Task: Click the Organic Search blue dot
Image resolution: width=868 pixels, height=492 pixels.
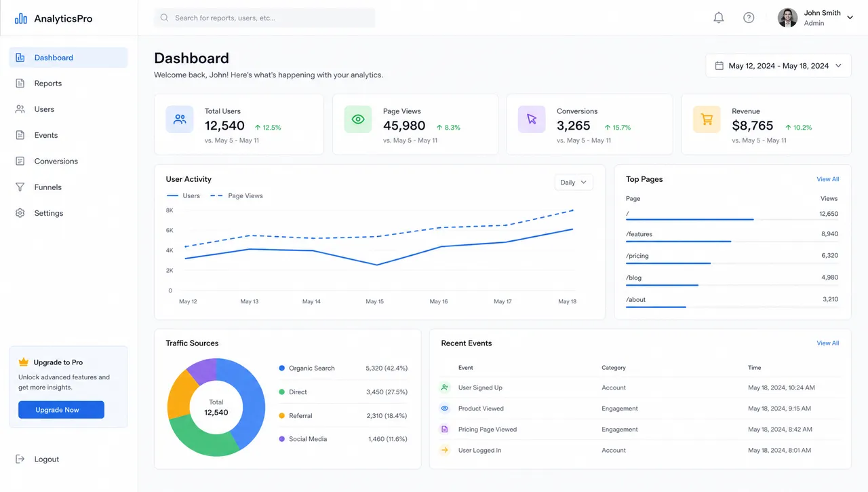Action: coord(281,368)
